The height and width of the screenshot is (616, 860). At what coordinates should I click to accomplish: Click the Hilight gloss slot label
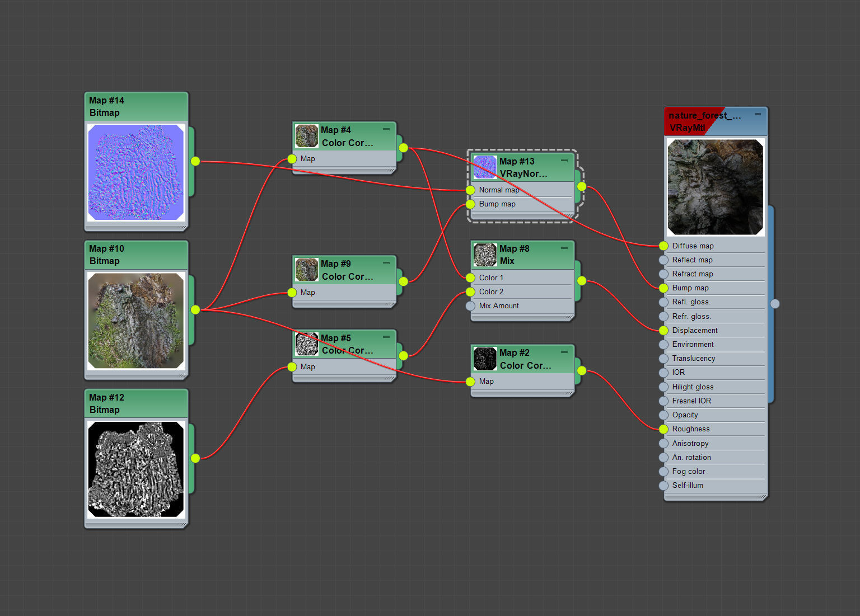(x=693, y=387)
